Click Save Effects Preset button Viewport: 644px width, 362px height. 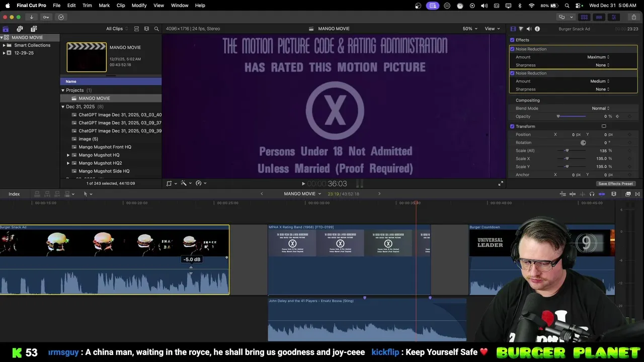click(x=615, y=184)
